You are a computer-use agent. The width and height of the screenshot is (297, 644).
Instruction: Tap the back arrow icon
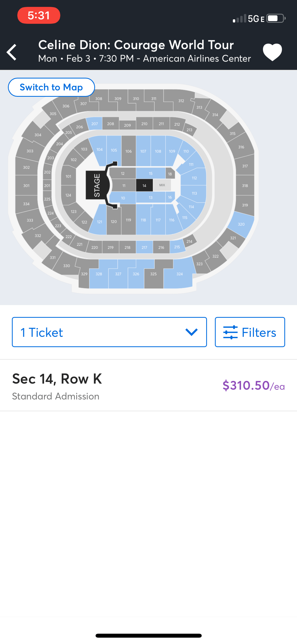pyautogui.click(x=12, y=52)
